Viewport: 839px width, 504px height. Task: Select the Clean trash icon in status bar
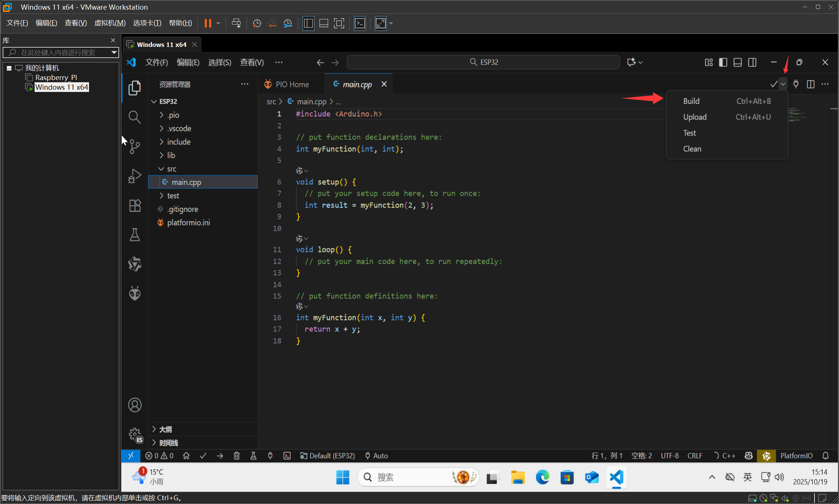(x=236, y=456)
